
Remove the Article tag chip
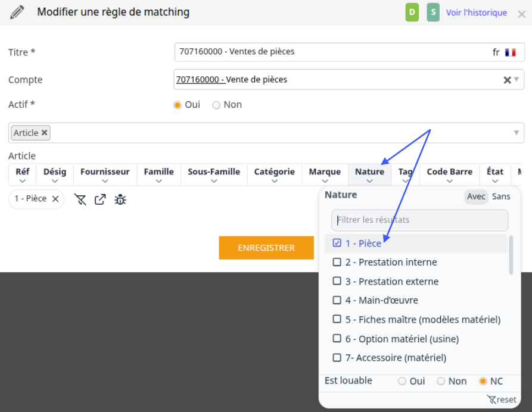45,133
